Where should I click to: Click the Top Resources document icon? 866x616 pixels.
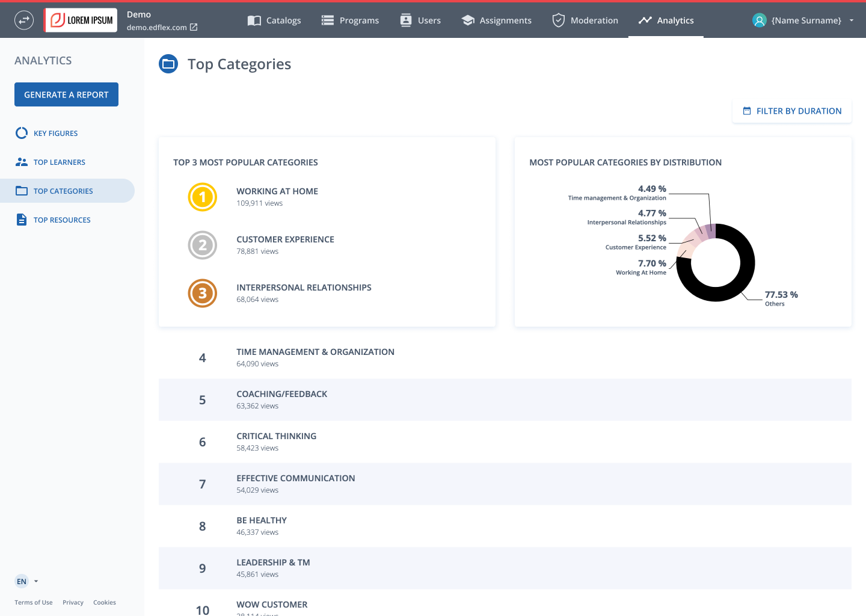coord(22,220)
